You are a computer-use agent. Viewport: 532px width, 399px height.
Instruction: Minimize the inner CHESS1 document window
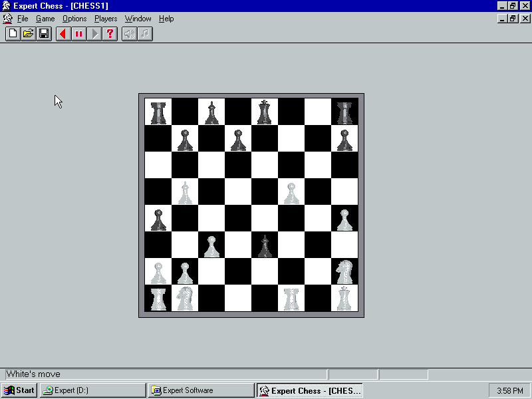coord(503,19)
